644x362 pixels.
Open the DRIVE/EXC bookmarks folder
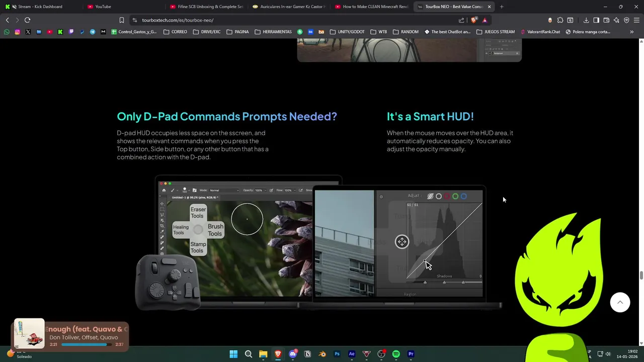tap(207, 32)
